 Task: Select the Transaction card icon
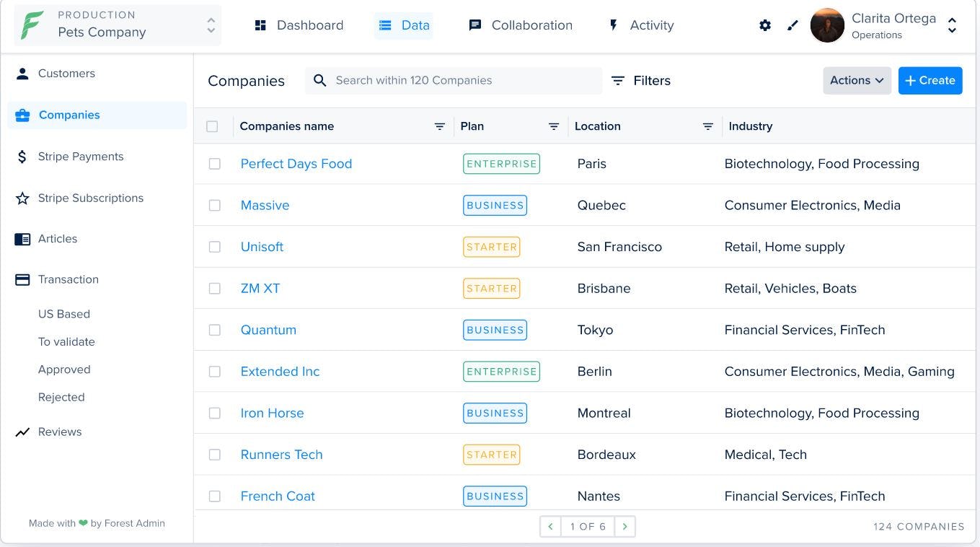[x=22, y=279]
